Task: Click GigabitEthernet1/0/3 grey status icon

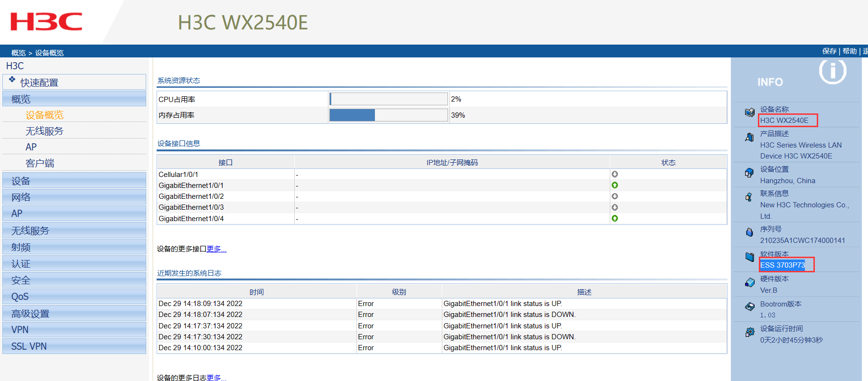Action: pos(615,207)
